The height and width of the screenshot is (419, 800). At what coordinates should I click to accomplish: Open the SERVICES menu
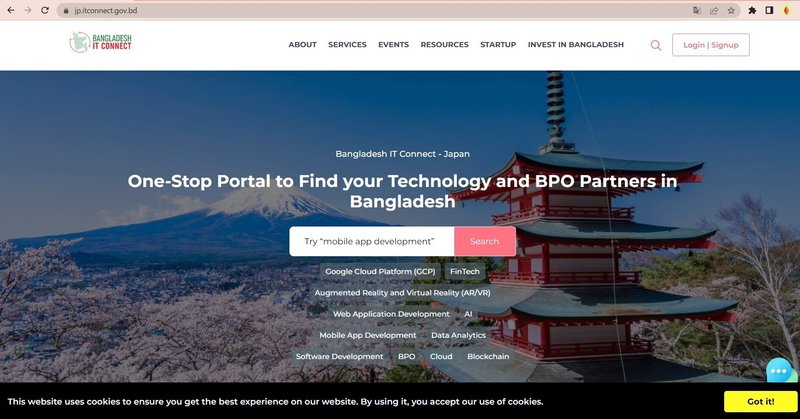tap(347, 45)
